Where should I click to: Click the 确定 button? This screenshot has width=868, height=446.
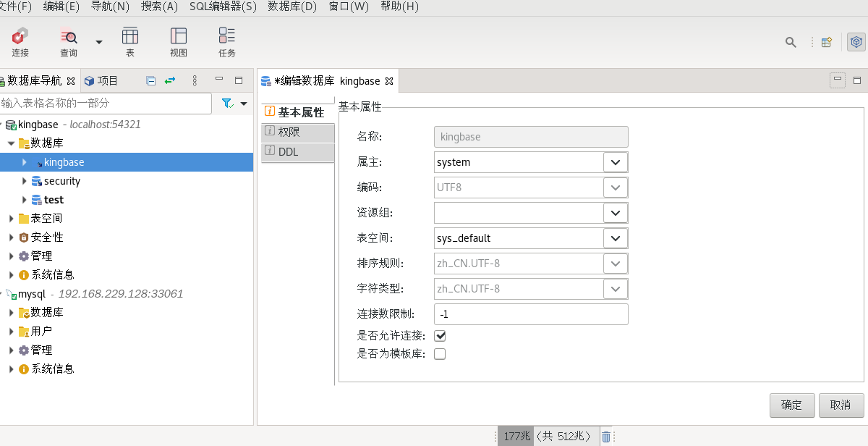pyautogui.click(x=792, y=405)
